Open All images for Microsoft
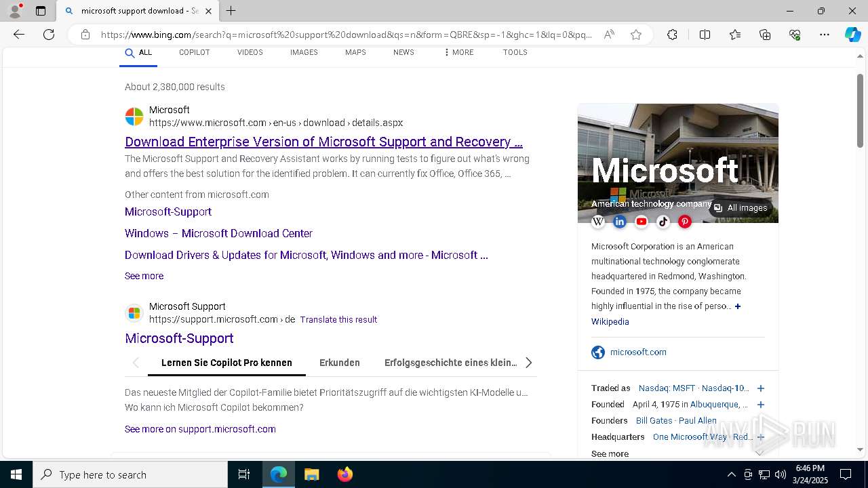868x488 pixels. tap(741, 208)
